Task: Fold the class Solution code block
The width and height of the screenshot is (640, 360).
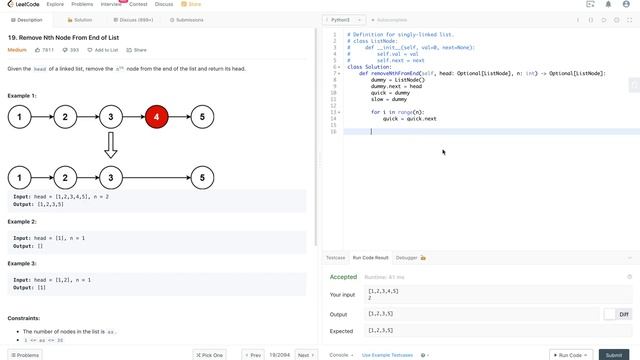Action: coord(339,67)
